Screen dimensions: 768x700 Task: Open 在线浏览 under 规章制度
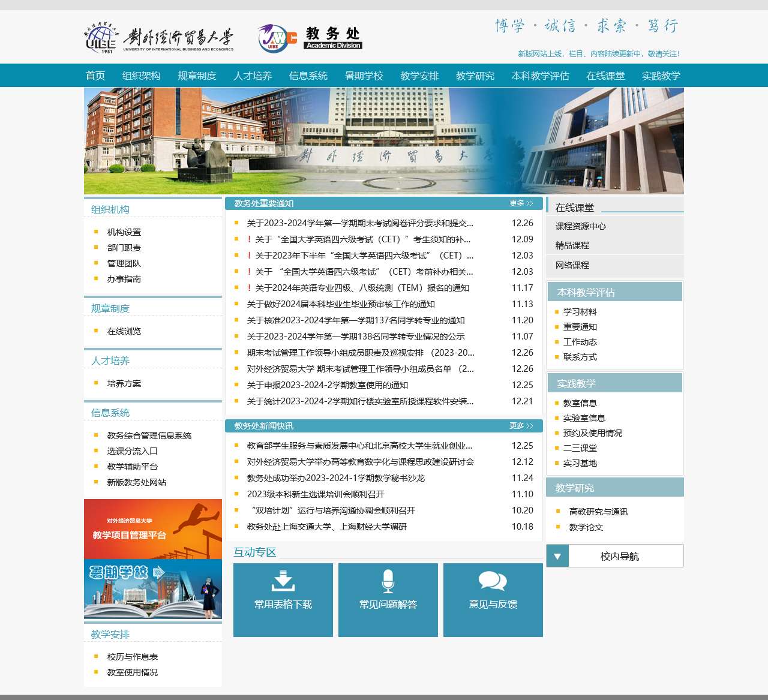pyautogui.click(x=124, y=331)
